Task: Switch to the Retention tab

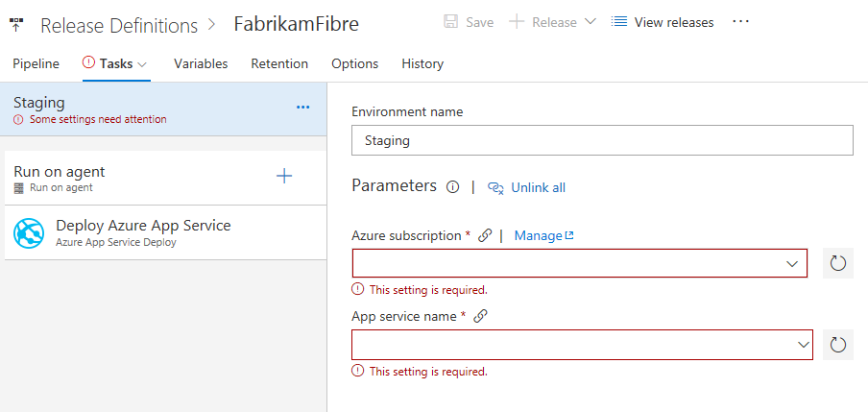Action: click(279, 63)
